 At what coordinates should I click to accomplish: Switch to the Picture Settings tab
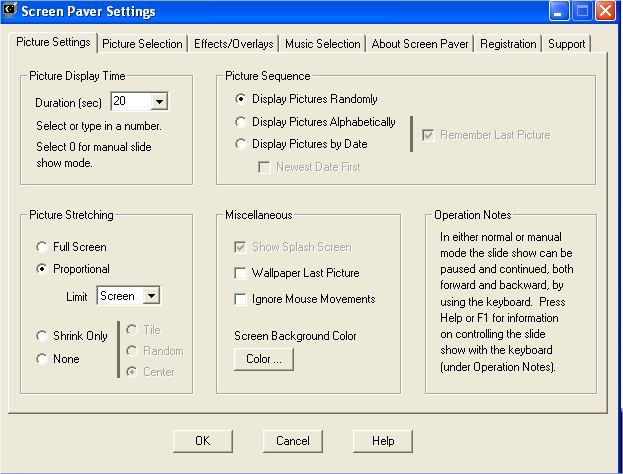[x=53, y=43]
